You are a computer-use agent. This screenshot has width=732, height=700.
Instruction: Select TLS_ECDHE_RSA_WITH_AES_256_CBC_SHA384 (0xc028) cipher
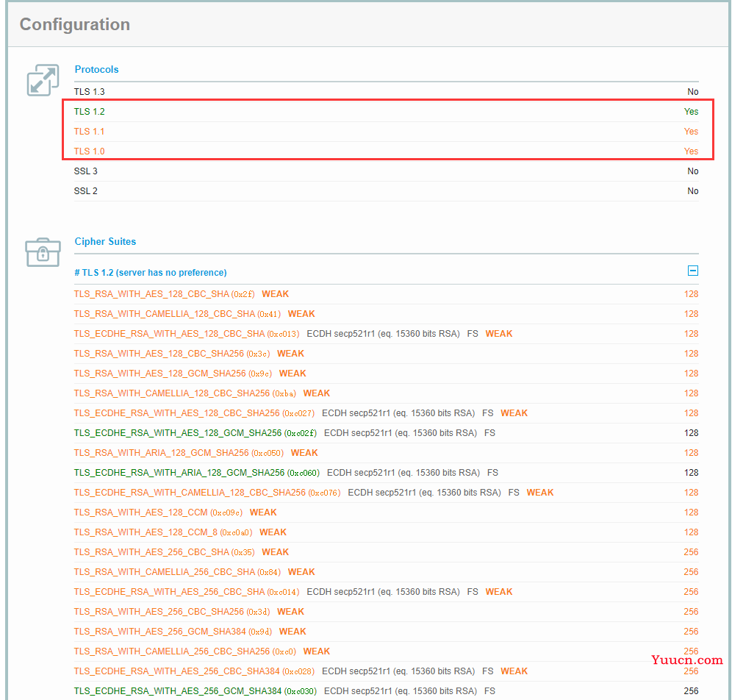194,671
